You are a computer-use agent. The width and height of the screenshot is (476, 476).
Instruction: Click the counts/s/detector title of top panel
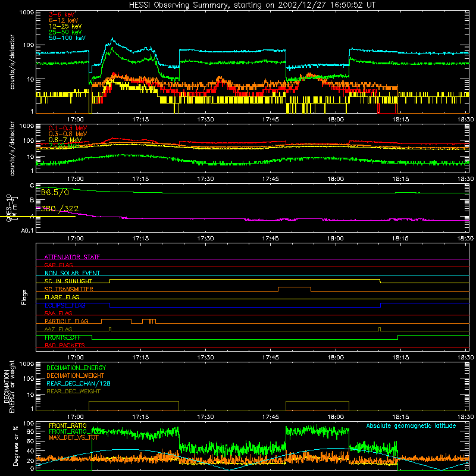pos(12,62)
